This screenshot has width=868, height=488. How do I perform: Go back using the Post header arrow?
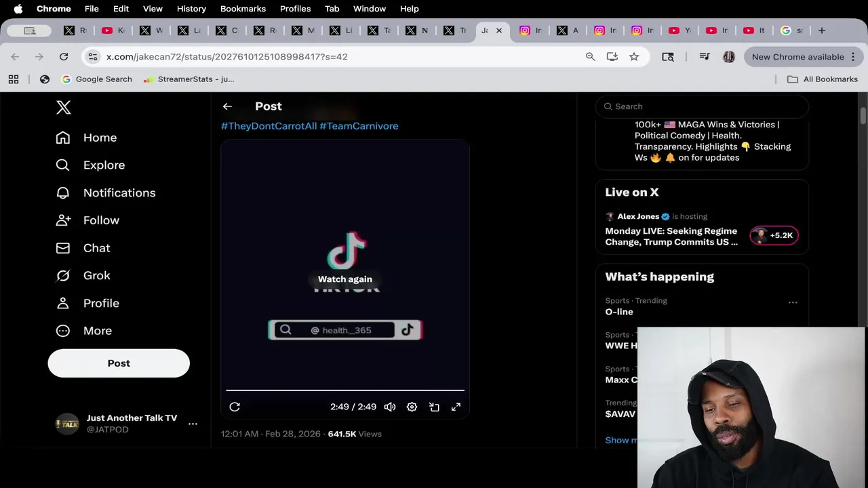click(227, 106)
